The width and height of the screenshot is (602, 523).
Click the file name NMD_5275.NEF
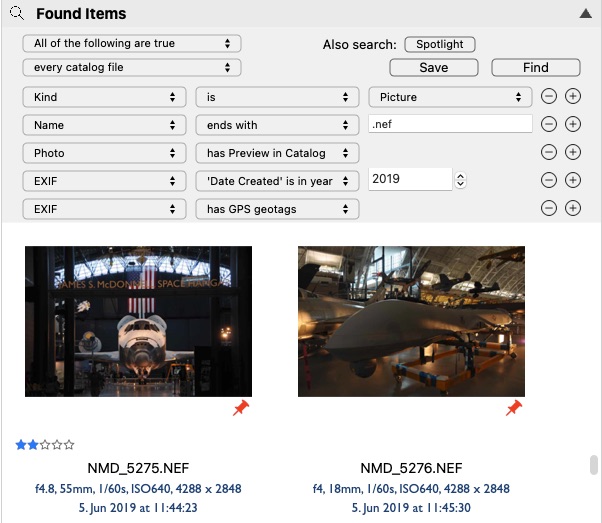coord(138,468)
